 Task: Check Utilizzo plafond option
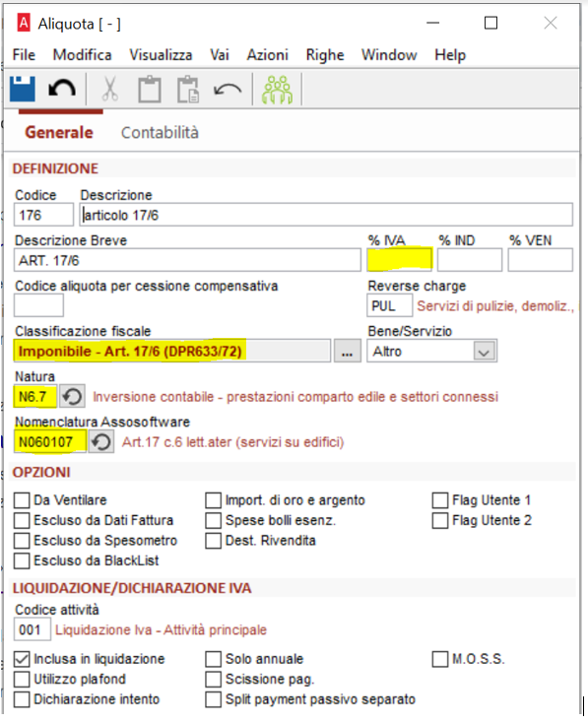point(22,680)
